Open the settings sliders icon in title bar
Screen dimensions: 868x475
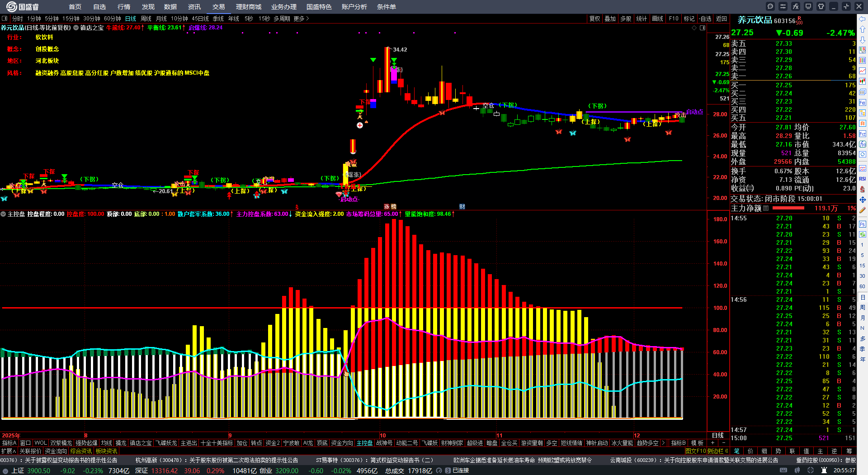pyautogui.click(x=783, y=6)
